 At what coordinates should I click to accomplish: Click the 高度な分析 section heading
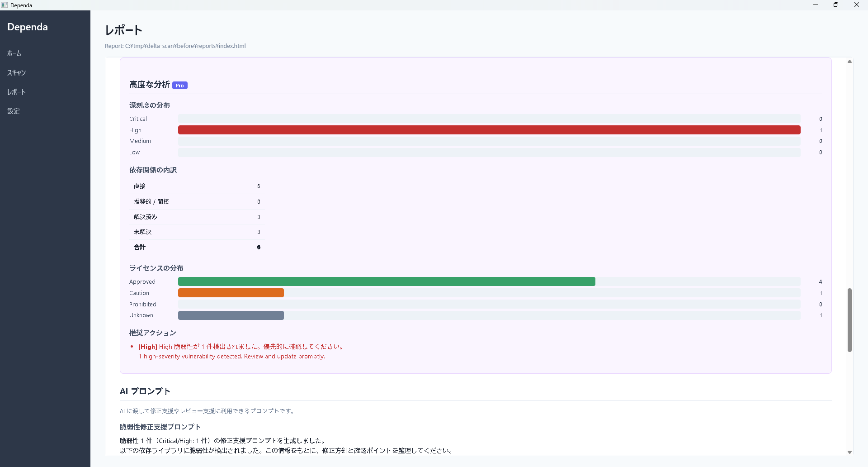[x=149, y=84]
